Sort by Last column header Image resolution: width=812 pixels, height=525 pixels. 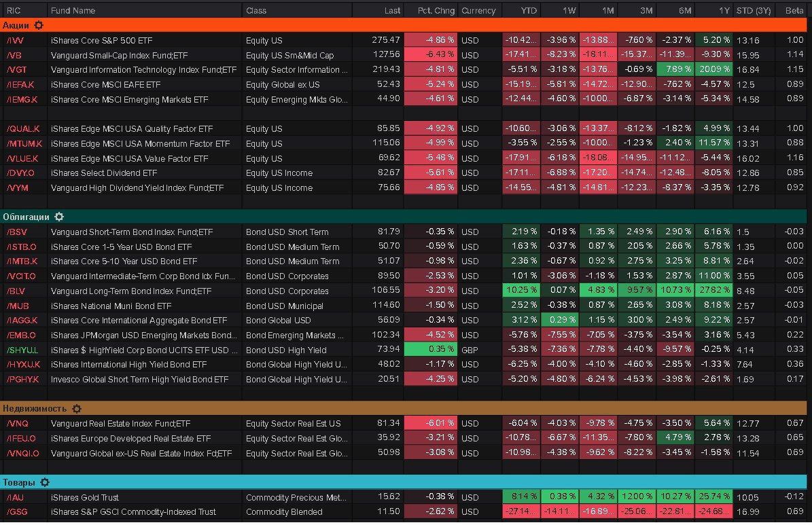tap(392, 10)
